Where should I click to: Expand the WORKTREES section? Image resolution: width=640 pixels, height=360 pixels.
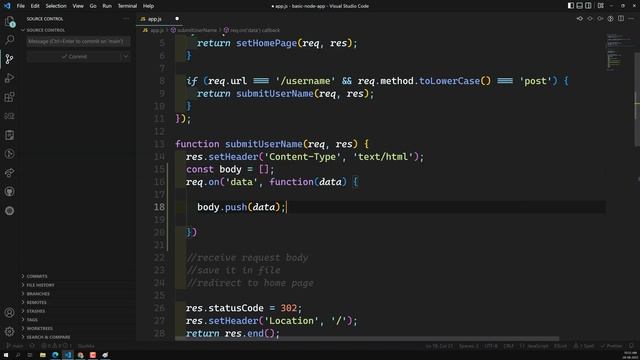(39, 329)
